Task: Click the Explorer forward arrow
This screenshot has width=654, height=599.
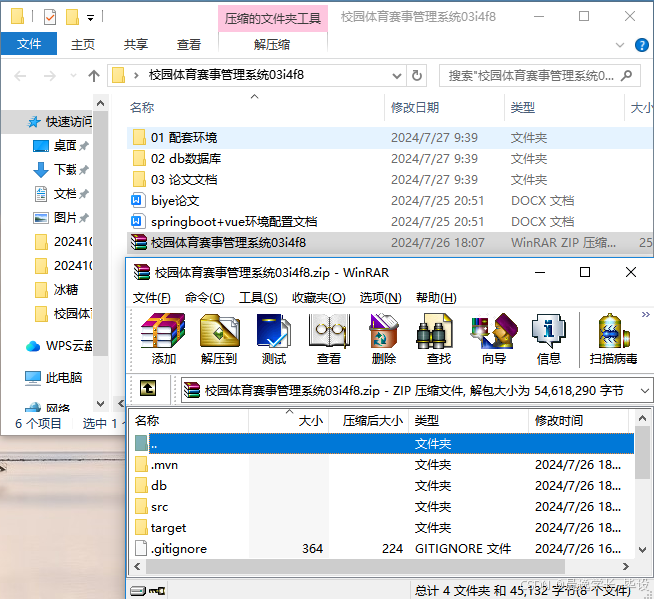Action: point(50,76)
